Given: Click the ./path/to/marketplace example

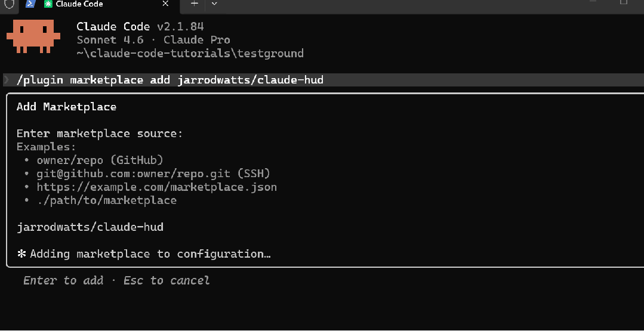Looking at the screenshot, I should [106, 200].
